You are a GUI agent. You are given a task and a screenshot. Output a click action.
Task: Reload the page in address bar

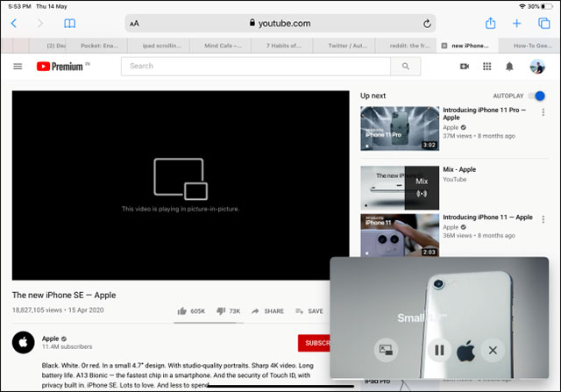[427, 24]
